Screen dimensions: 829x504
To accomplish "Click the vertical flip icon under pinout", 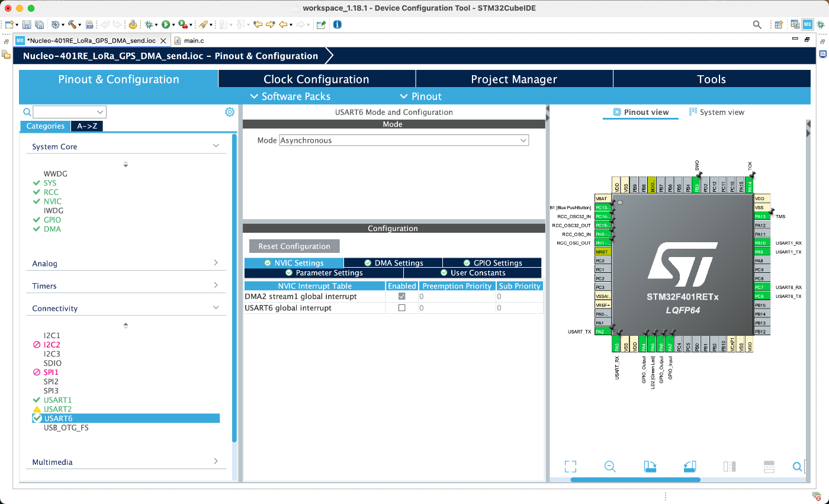I will (769, 467).
